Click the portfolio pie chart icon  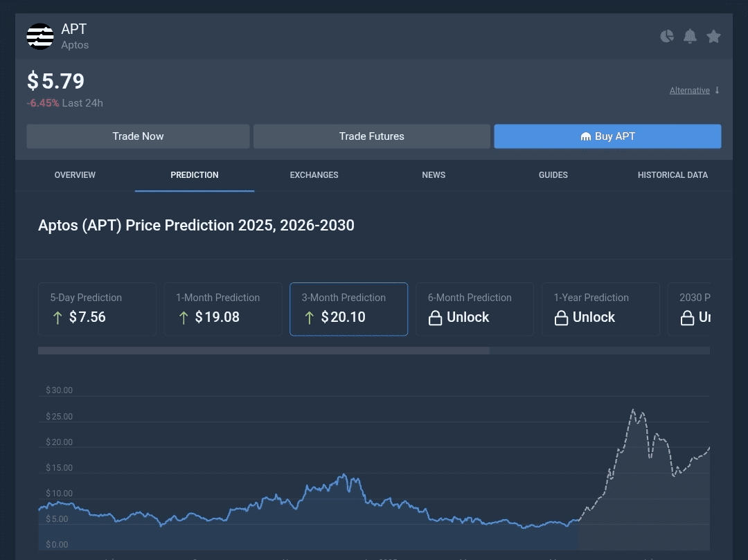coord(667,36)
